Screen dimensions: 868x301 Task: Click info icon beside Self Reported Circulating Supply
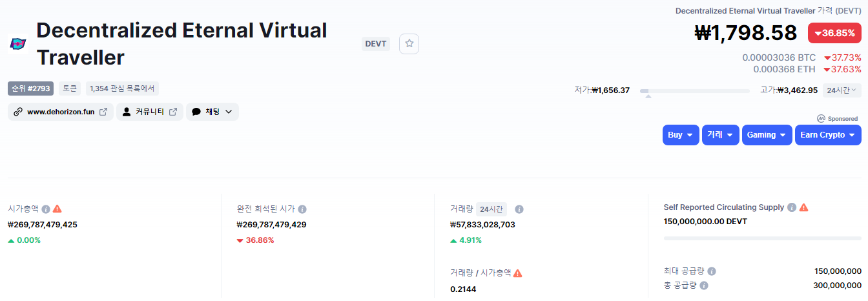tap(792, 207)
